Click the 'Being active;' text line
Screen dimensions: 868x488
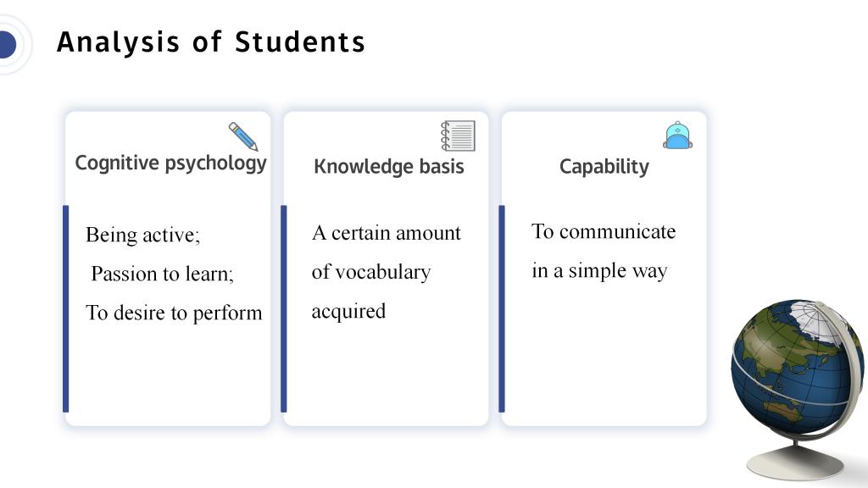[x=142, y=235]
